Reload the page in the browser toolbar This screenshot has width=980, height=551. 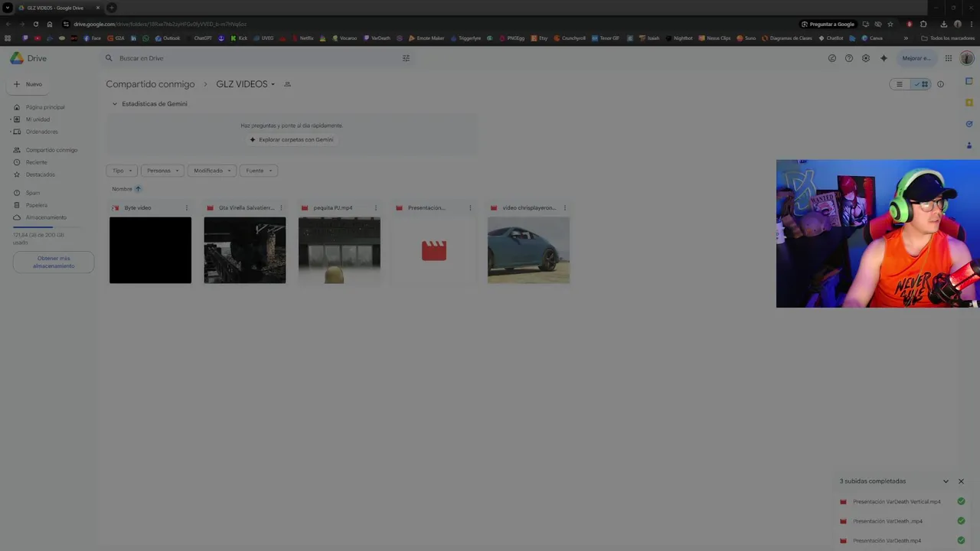tap(35, 24)
